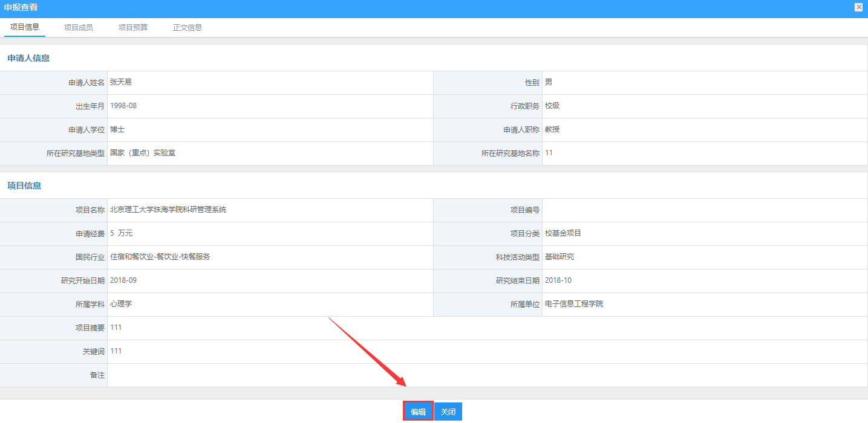The width and height of the screenshot is (868, 423).
Task: Open the 项目预算 tab
Action: [x=133, y=27]
